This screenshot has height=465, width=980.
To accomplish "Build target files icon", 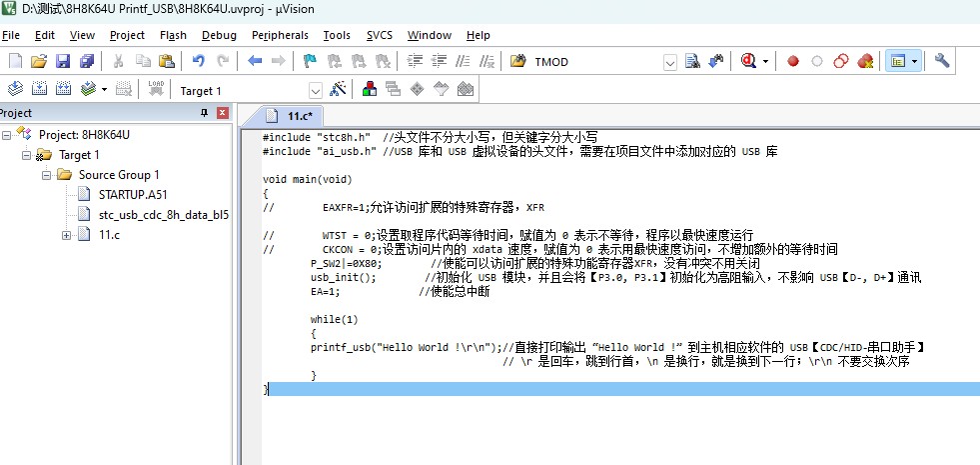I will (x=39, y=89).
